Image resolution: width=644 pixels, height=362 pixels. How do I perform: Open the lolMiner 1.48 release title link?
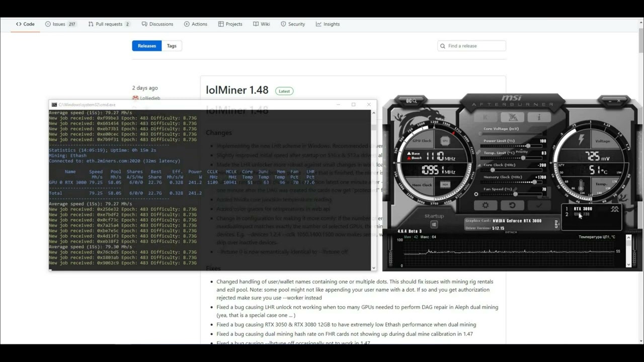point(237,90)
